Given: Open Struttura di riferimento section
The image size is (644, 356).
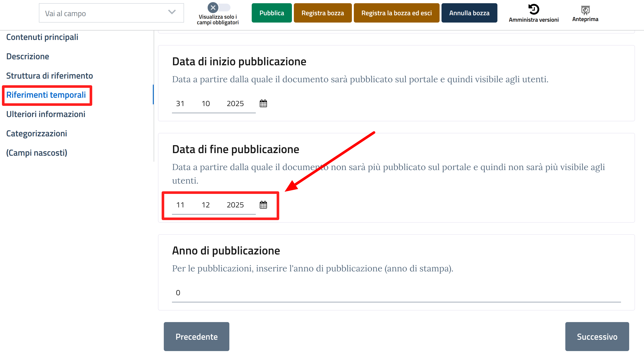Looking at the screenshot, I should point(49,76).
